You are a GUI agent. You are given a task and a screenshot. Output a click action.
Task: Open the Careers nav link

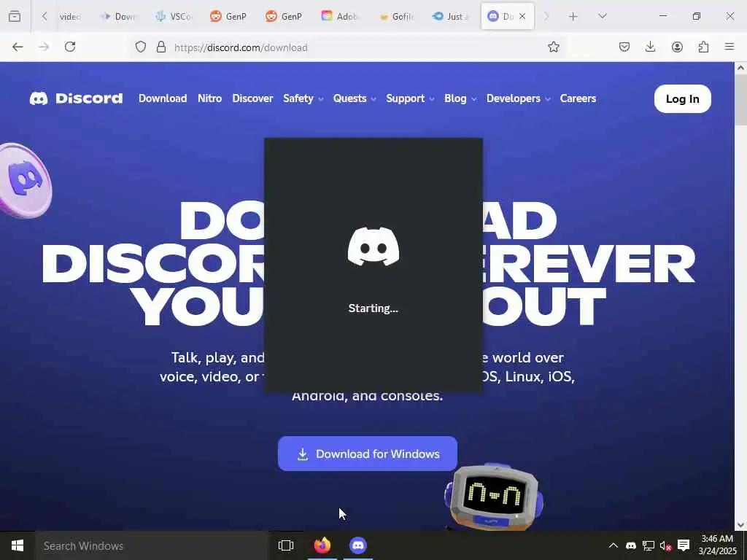click(578, 98)
